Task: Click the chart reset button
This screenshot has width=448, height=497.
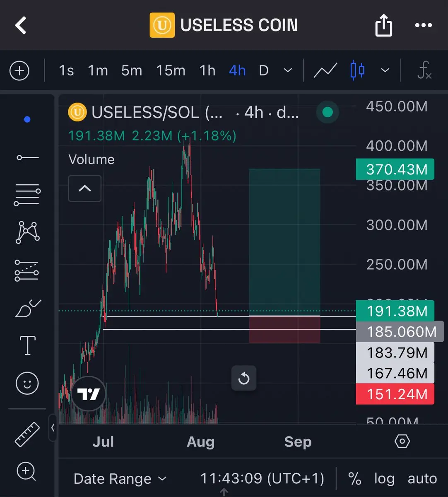Action: [x=244, y=378]
